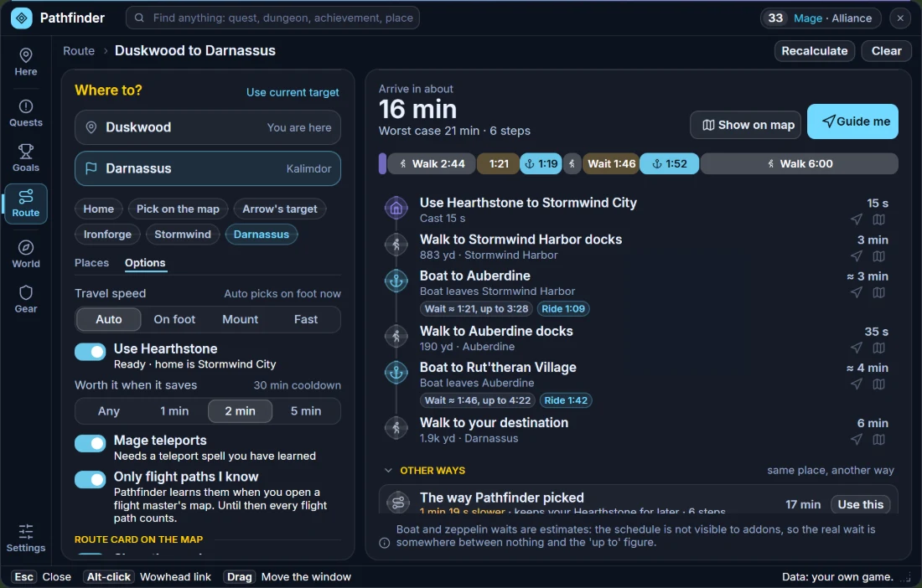Viewport: 922px width, 588px height.
Task: Click Use current target link
Action: pos(293,92)
